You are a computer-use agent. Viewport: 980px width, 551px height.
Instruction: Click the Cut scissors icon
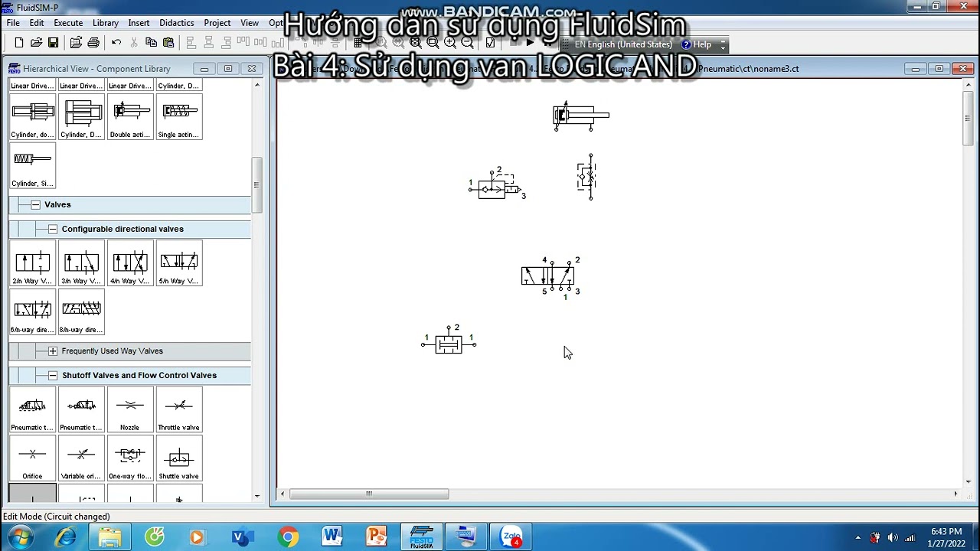(134, 43)
